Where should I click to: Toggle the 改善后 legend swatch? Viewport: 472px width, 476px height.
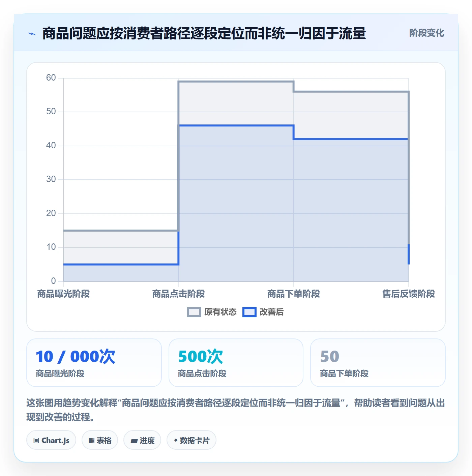[x=249, y=312]
